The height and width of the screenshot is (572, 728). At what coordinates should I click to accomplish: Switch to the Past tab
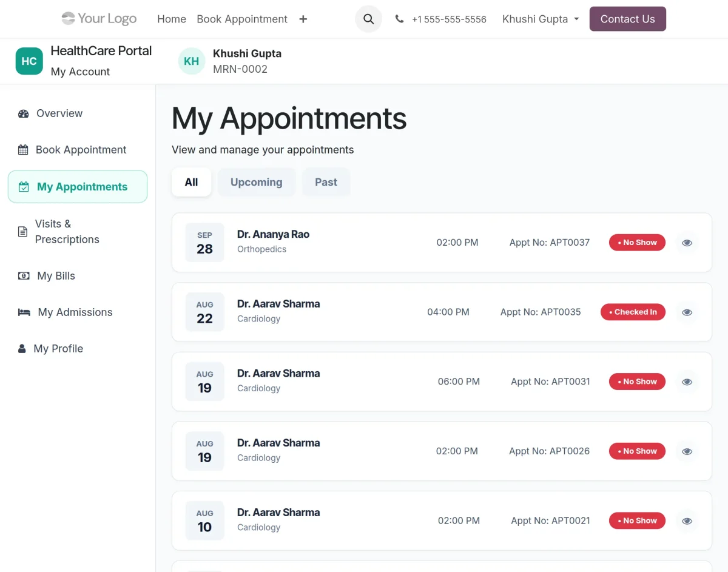pyautogui.click(x=326, y=182)
